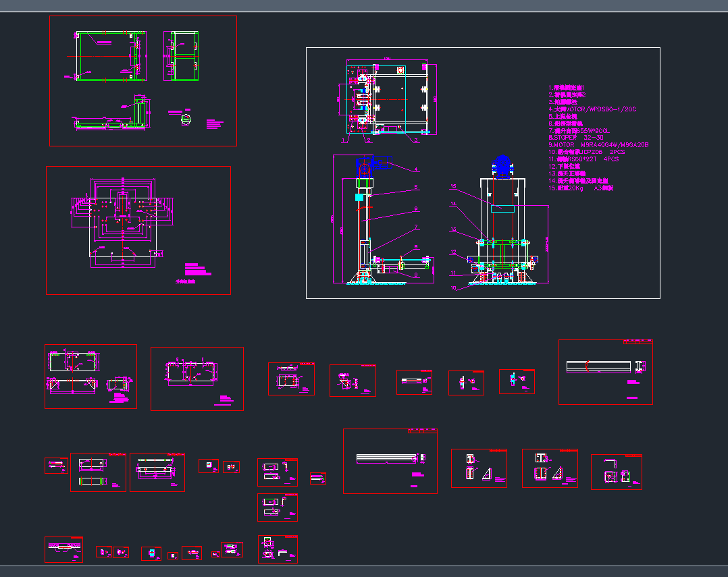The width and height of the screenshot is (728, 577).
Task: Select text "9.MOTOR M9RA40G4W/M9GA20B"
Action: (598, 145)
